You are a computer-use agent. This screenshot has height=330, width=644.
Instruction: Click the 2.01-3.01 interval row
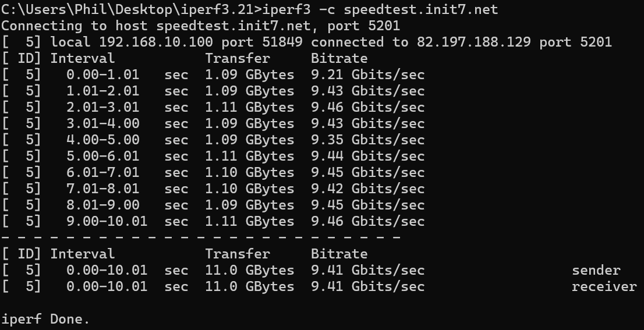213,107
